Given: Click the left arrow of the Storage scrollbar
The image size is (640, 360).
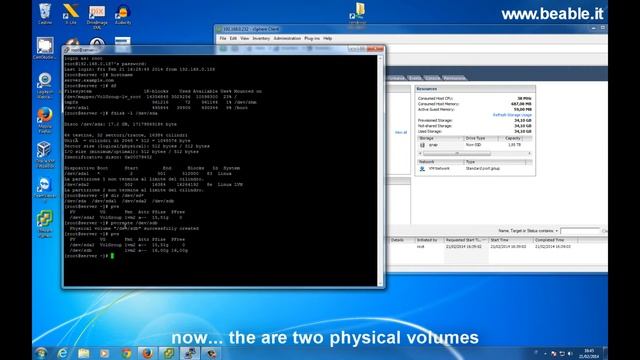Looking at the screenshot, I should pos(420,153).
